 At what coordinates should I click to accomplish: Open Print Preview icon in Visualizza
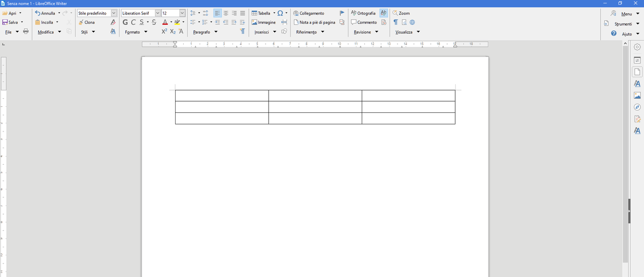pos(404,22)
